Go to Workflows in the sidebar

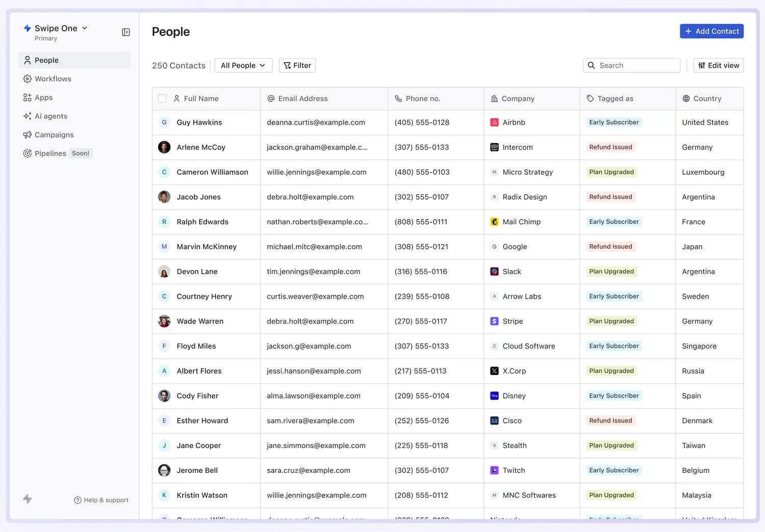[x=53, y=79]
